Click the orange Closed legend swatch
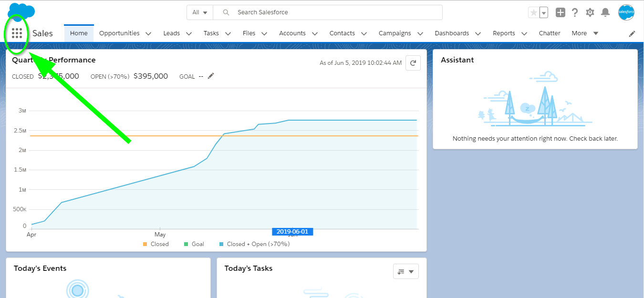644x298 pixels. coord(145,244)
